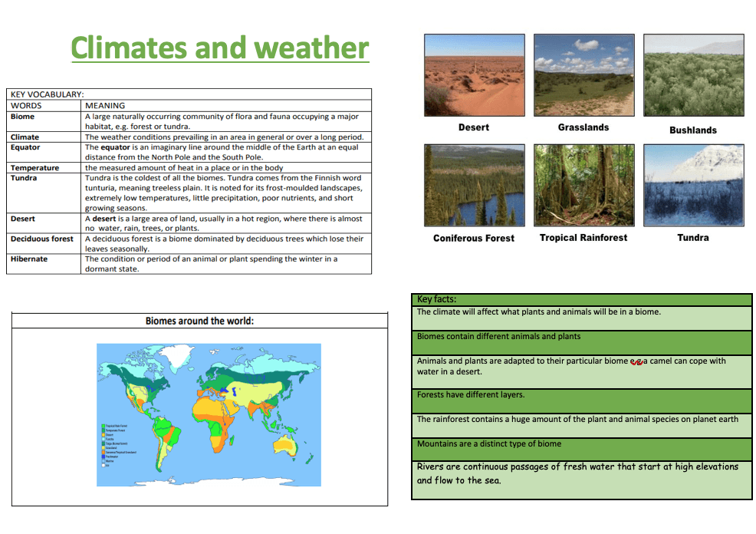Click the "Tundra" word cell in the vocabulary table

pyautogui.click(x=44, y=193)
